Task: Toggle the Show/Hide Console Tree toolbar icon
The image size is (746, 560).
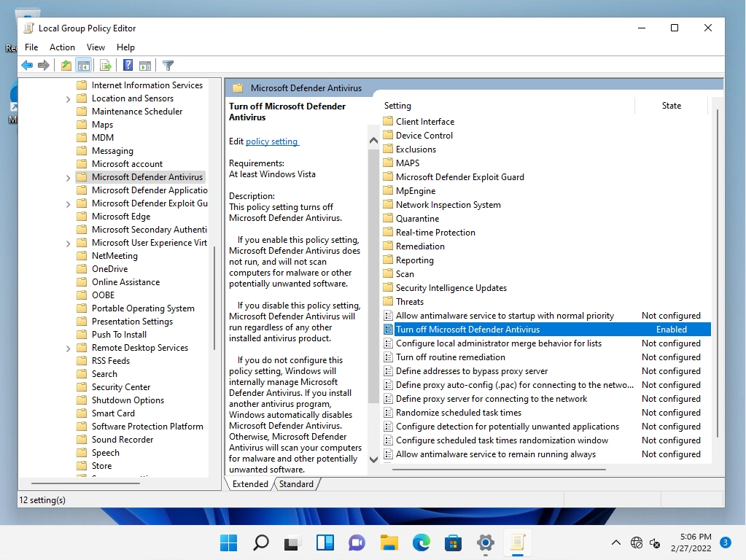Action: [x=84, y=65]
